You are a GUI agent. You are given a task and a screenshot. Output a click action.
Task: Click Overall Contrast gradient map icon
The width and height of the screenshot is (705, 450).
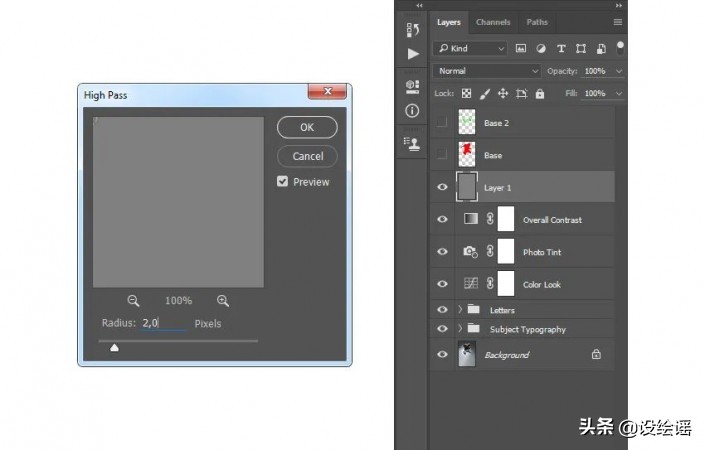[471, 218]
